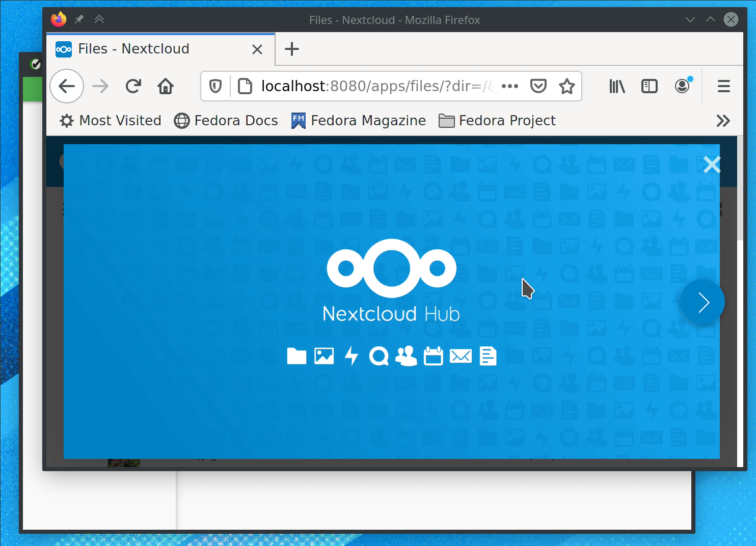This screenshot has height=546, width=756.
Task: Open the Firefox home page
Action: (166, 86)
